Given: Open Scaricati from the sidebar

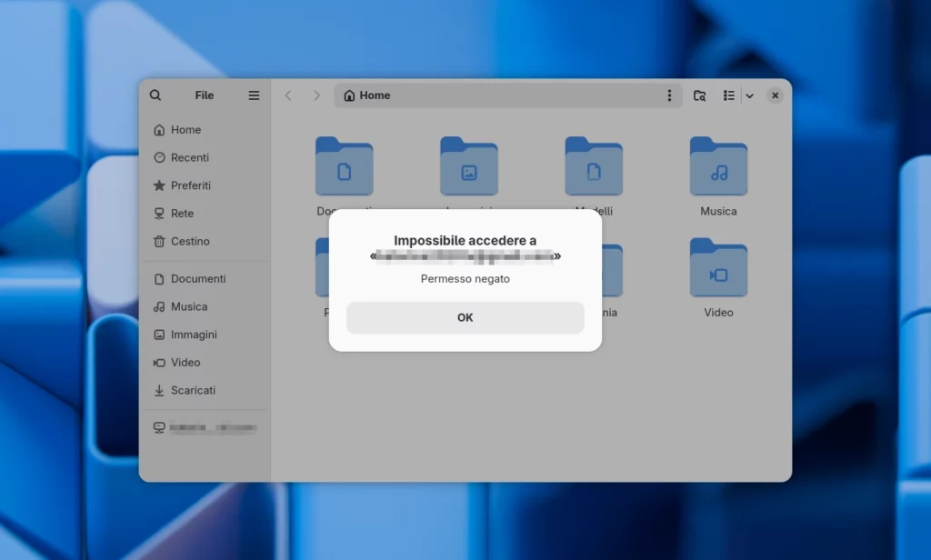Looking at the screenshot, I should click(x=192, y=390).
